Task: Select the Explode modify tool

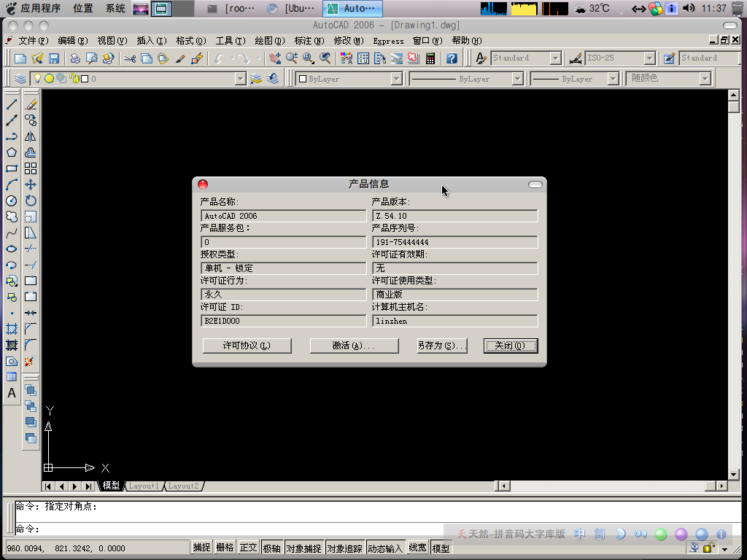Action: (x=31, y=361)
